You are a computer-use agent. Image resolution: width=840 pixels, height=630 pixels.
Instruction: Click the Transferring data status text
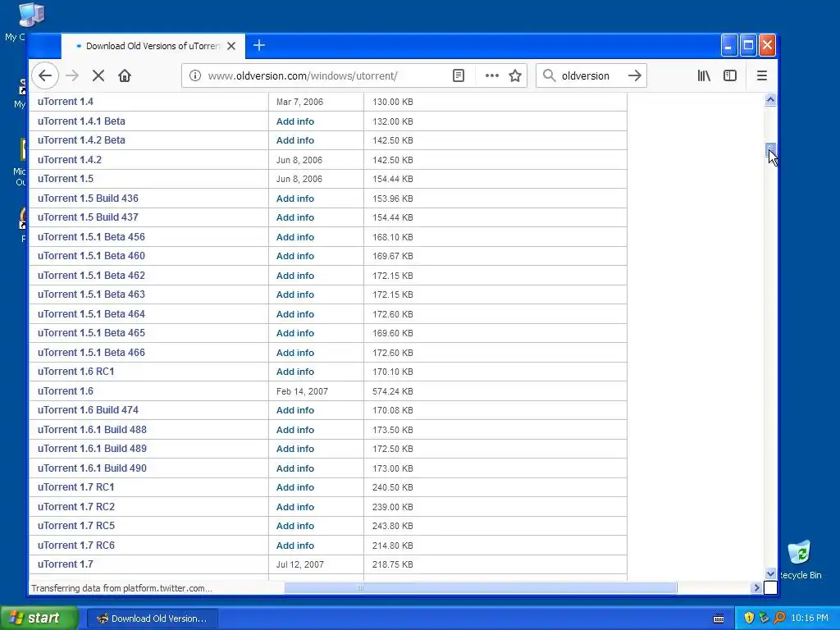point(121,588)
